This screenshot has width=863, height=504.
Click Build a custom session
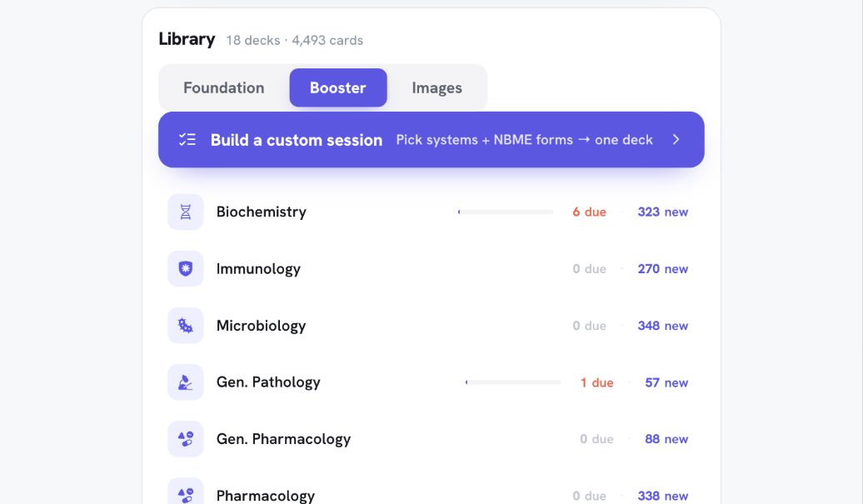(x=431, y=140)
